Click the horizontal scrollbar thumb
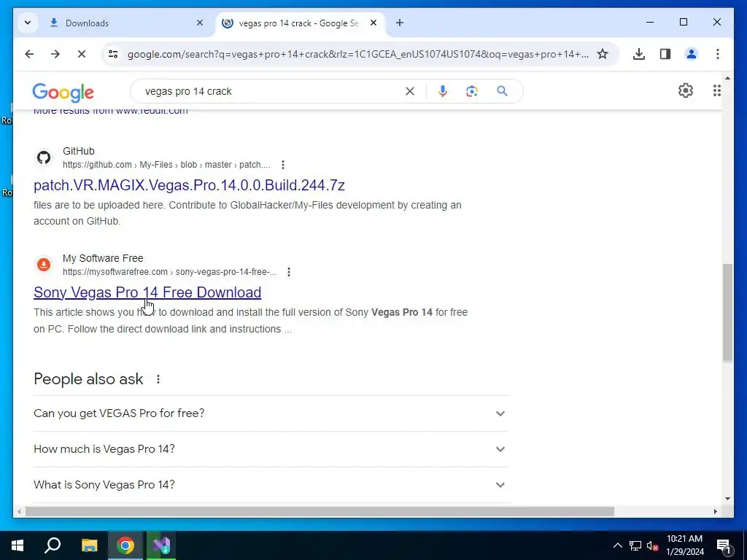The height and width of the screenshot is (560, 747). [x=320, y=512]
